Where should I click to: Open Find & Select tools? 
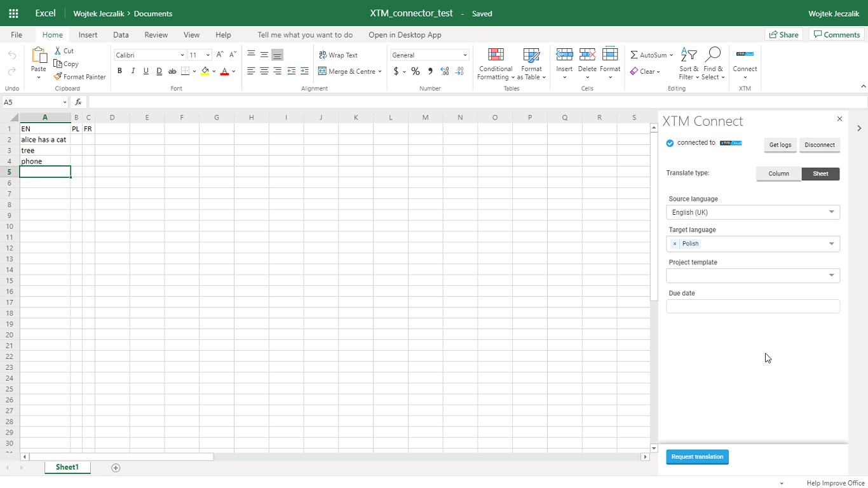click(713, 64)
